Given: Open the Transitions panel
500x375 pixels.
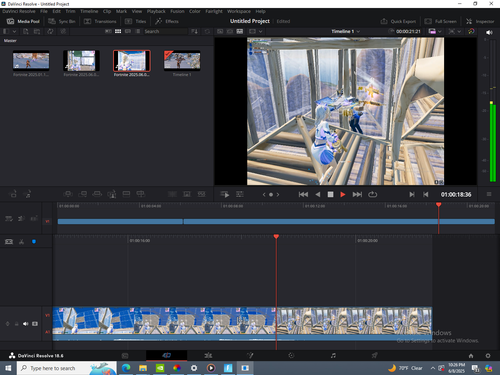Looking at the screenshot, I should (x=100, y=21).
